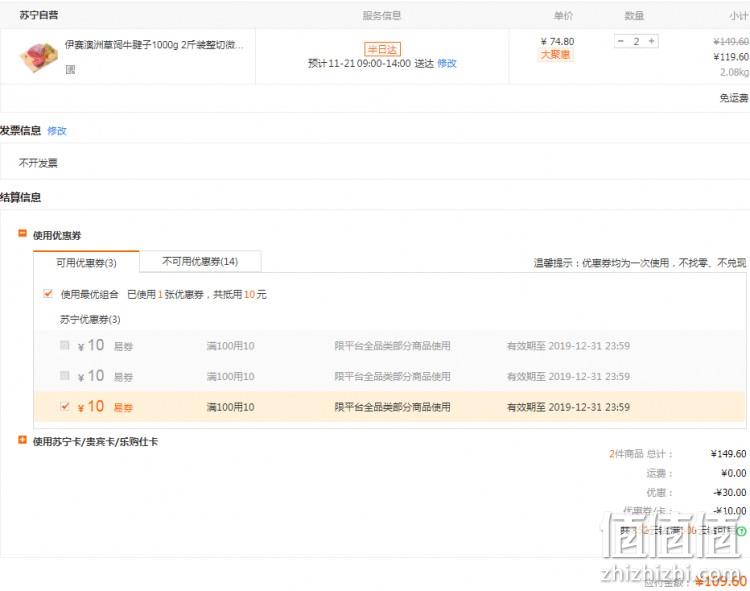Click the 预计11-21 09:00-14:00 送达 text
Image resolution: width=750 pixels, height=591 pixels.
click(371, 63)
